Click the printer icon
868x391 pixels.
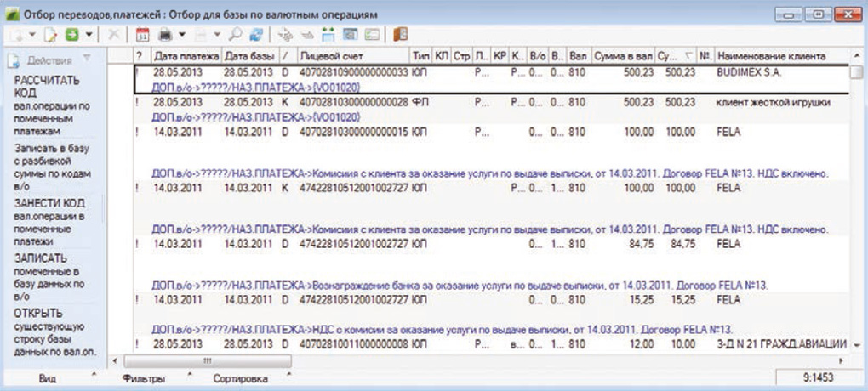pyautogui.click(x=165, y=35)
